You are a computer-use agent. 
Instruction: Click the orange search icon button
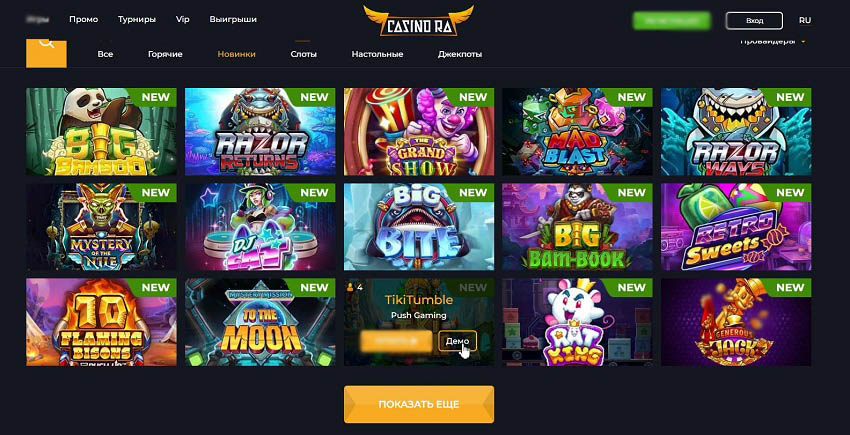click(46, 53)
